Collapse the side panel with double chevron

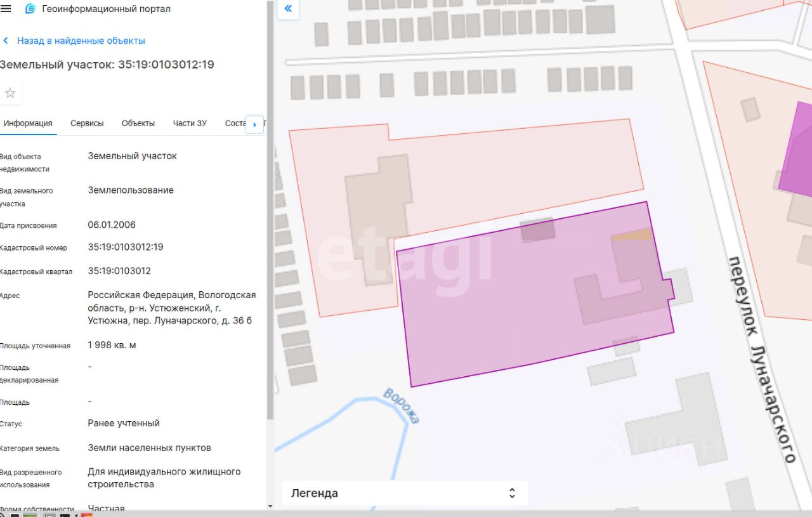(288, 9)
